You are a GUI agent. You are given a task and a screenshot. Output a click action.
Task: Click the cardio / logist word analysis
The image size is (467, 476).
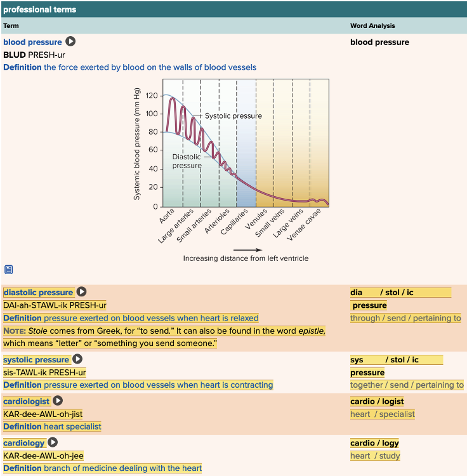377,402
